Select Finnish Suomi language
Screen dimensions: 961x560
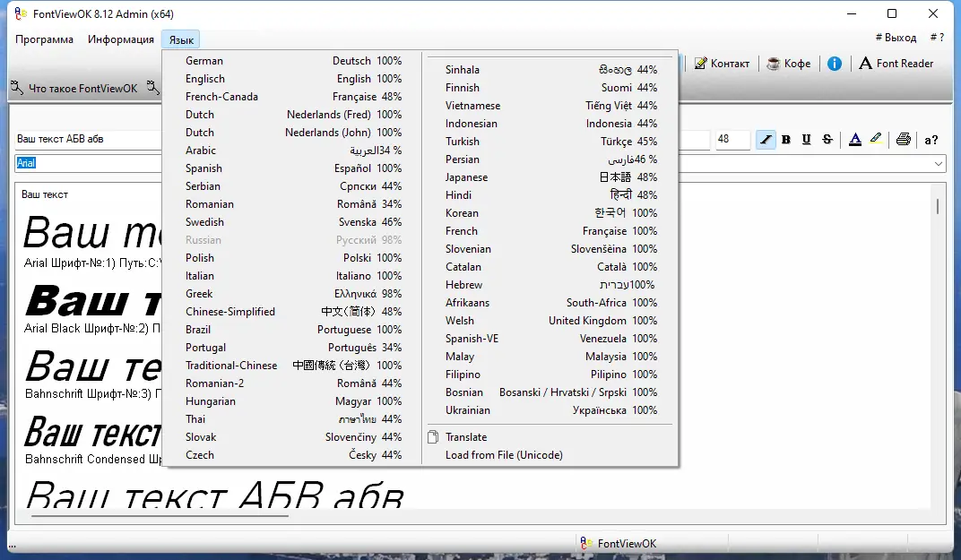(551, 88)
